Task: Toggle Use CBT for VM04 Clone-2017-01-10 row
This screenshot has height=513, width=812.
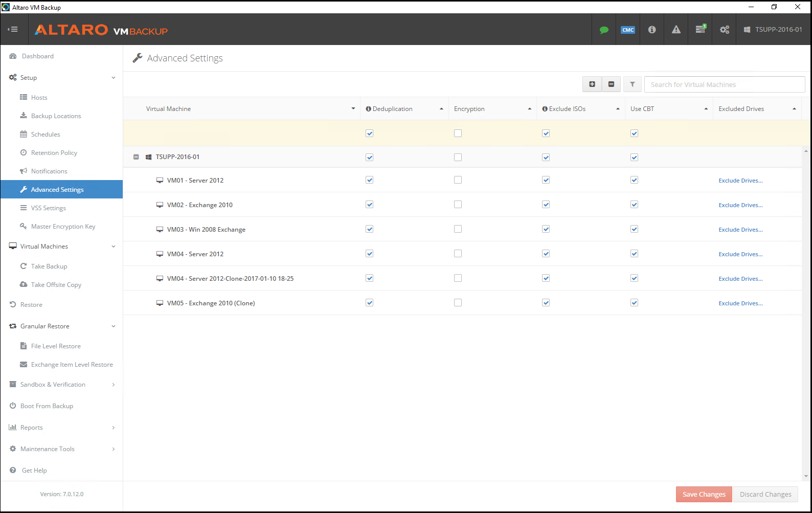Action: click(x=634, y=278)
